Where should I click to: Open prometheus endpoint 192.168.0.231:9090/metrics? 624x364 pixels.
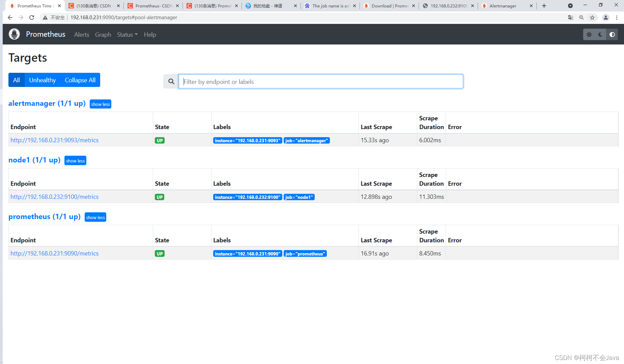(54, 253)
